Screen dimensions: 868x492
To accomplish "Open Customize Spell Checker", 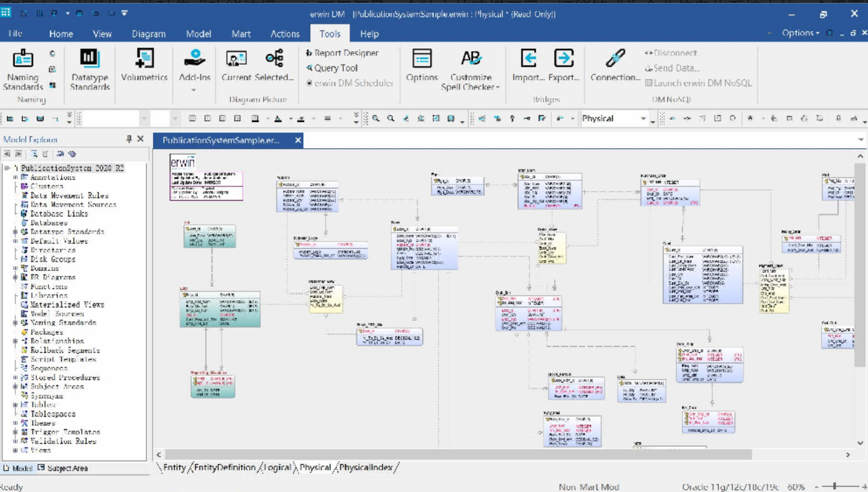I will pos(470,70).
